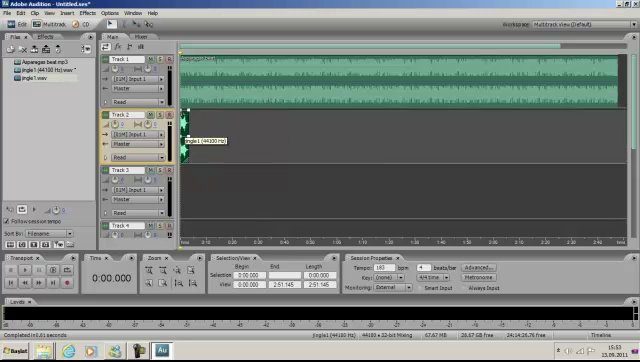
Task: Adjust Files panel preview volume knob
Action: click(x=56, y=210)
